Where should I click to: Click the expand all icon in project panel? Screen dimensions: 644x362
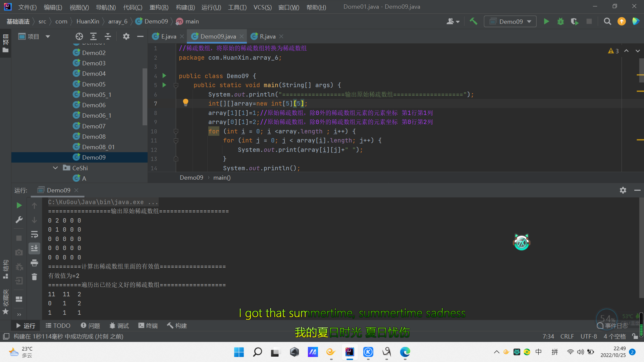coord(93,37)
